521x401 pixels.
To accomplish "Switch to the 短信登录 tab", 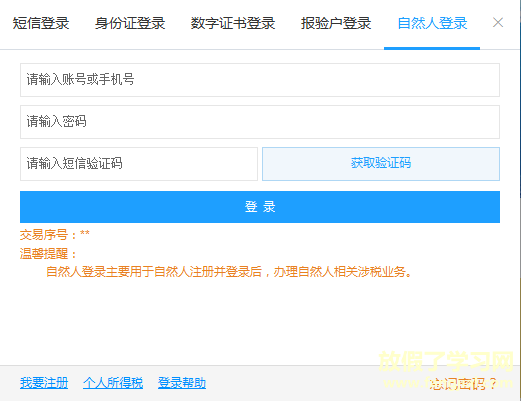I will 41,23.
